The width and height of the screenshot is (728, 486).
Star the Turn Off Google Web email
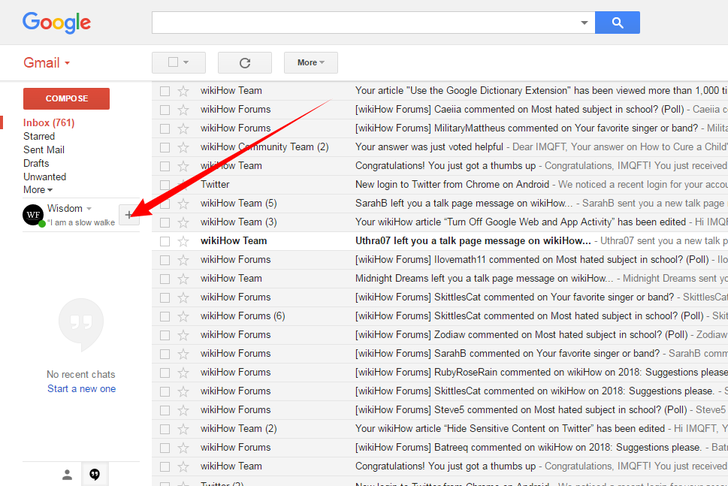[x=183, y=222]
